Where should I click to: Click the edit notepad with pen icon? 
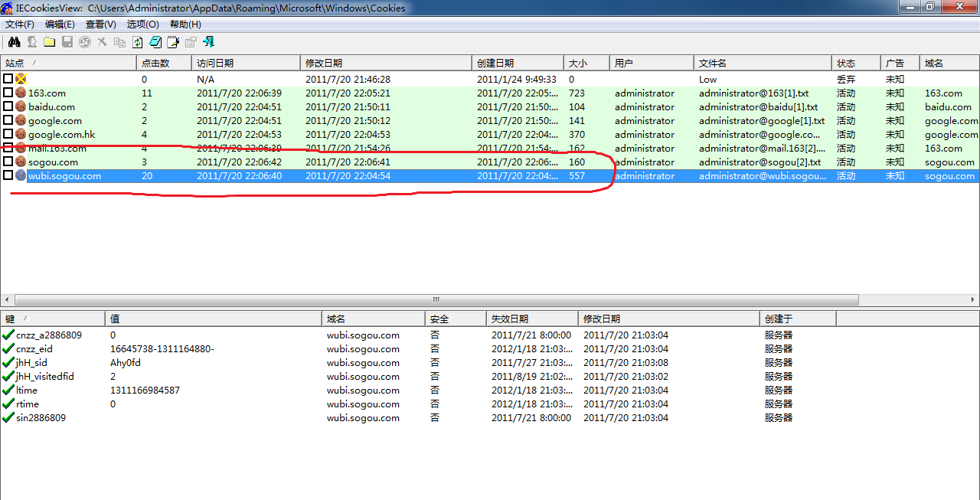click(x=173, y=42)
